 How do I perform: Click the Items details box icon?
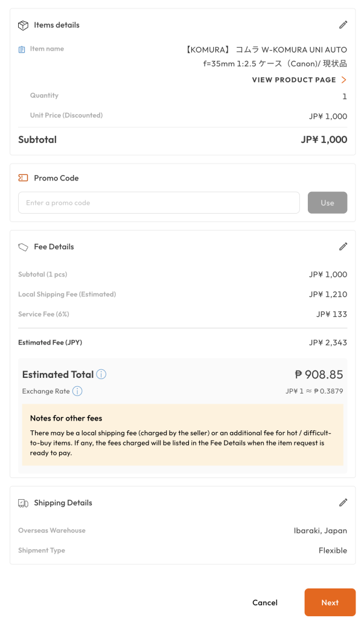24,25
